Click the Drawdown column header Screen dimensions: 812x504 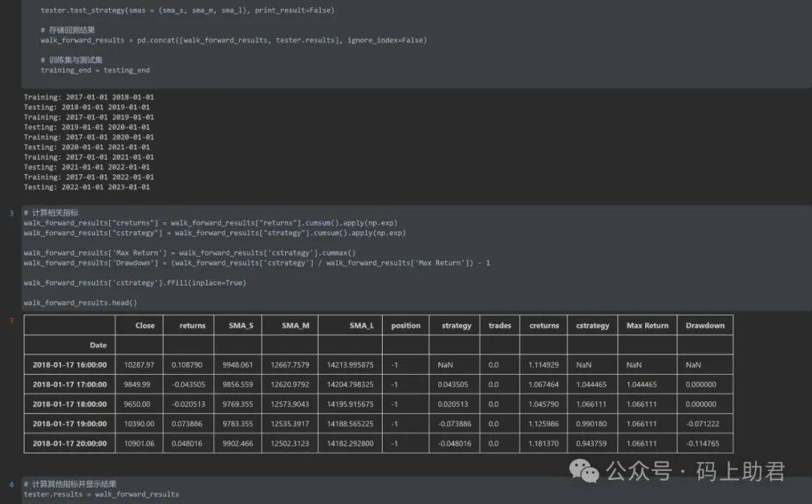click(704, 325)
